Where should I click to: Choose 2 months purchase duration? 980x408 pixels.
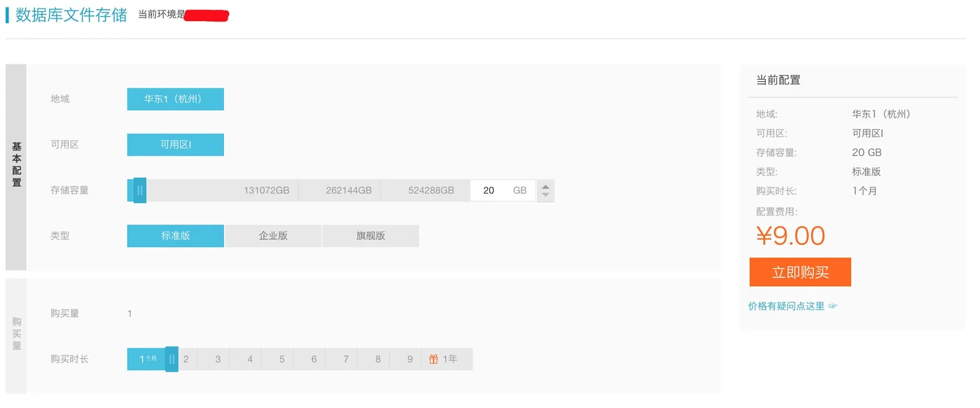(x=186, y=359)
